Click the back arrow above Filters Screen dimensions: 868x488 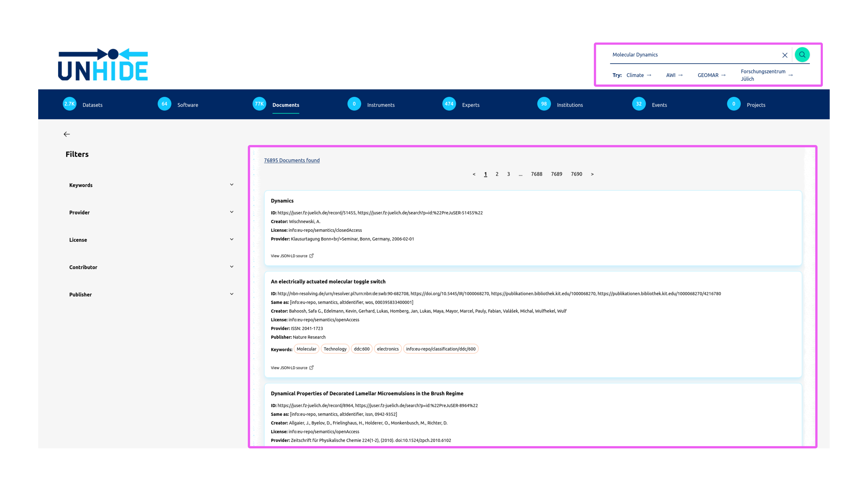66,134
